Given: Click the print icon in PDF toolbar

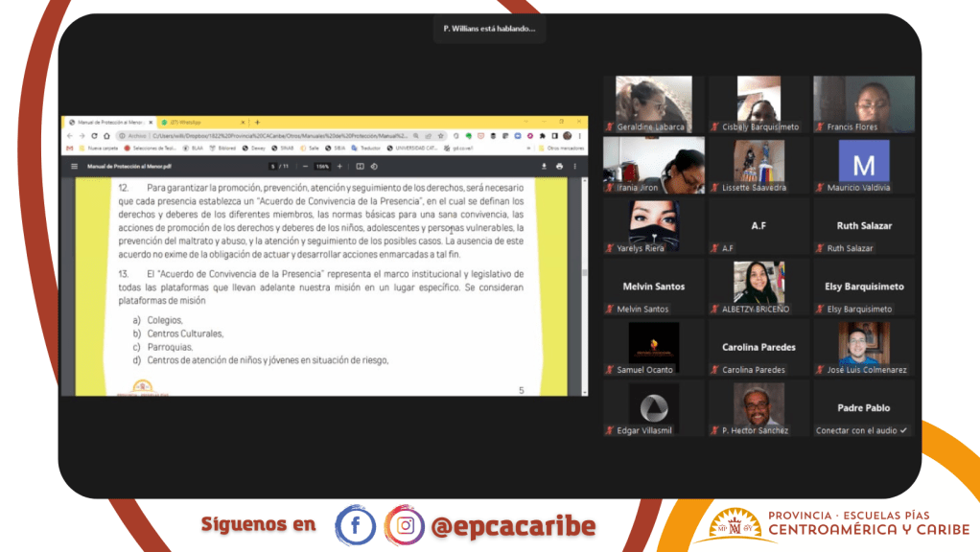Looking at the screenshot, I should [x=559, y=166].
